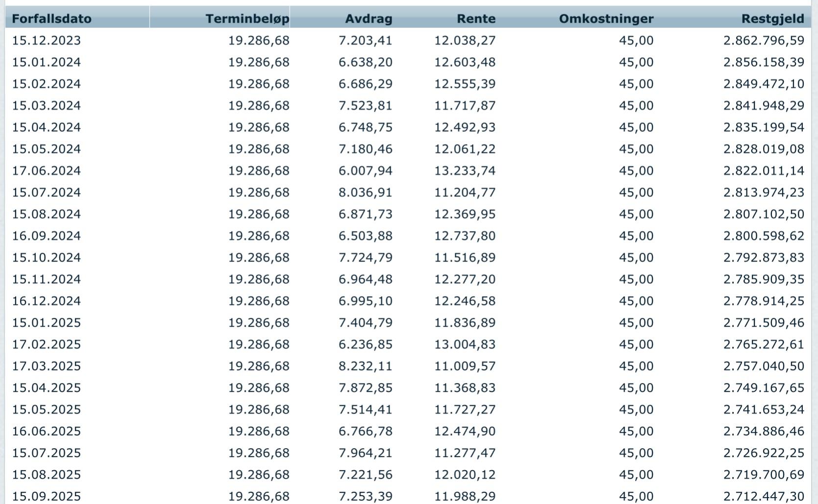Click the Rente amount 13.233,74
Viewport: 818px width, 504px height.
point(465,170)
